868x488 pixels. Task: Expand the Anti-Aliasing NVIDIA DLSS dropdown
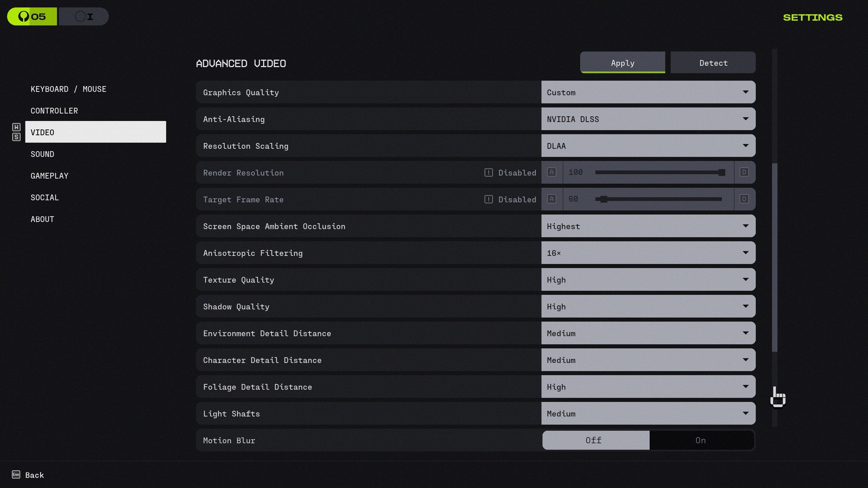(648, 119)
